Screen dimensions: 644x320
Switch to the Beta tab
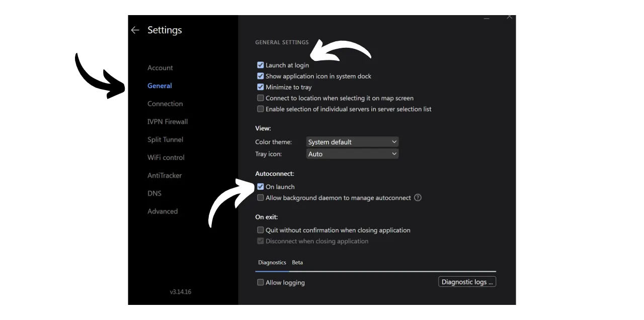click(297, 263)
